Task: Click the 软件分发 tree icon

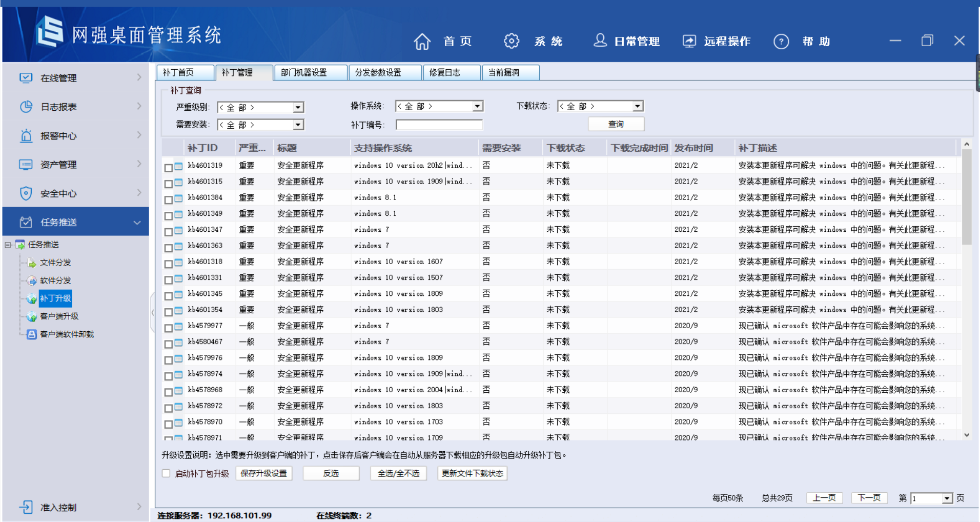Action: pos(32,281)
